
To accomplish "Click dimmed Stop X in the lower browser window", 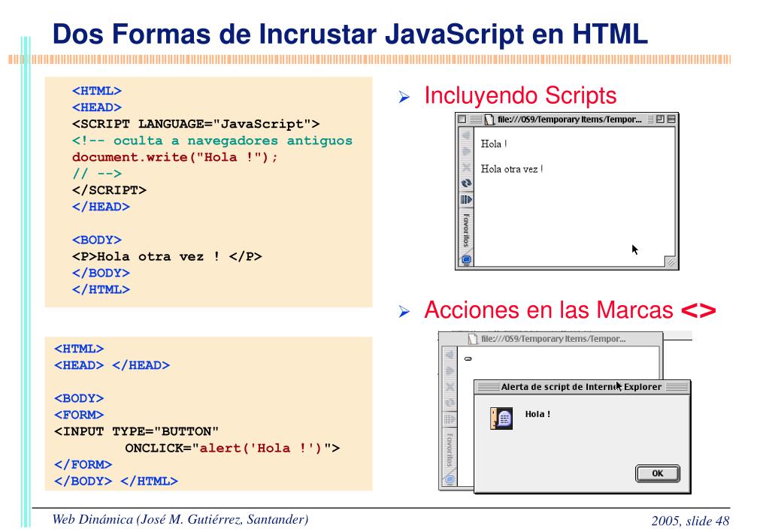I will (x=450, y=387).
